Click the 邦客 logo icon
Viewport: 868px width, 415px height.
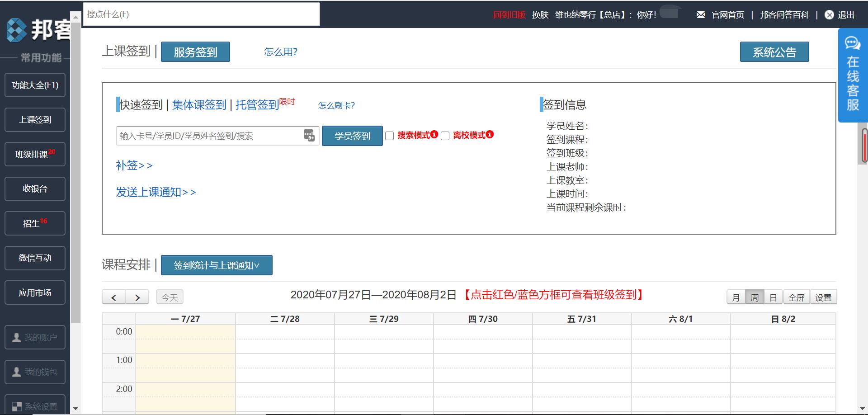point(16,31)
